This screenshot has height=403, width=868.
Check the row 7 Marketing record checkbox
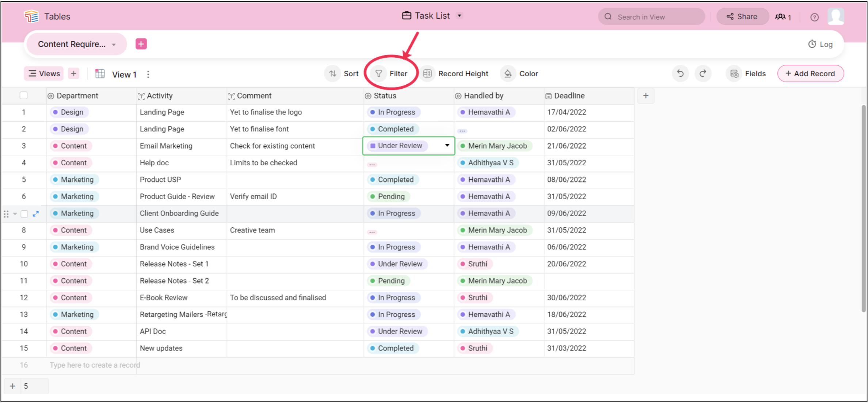[24, 214]
